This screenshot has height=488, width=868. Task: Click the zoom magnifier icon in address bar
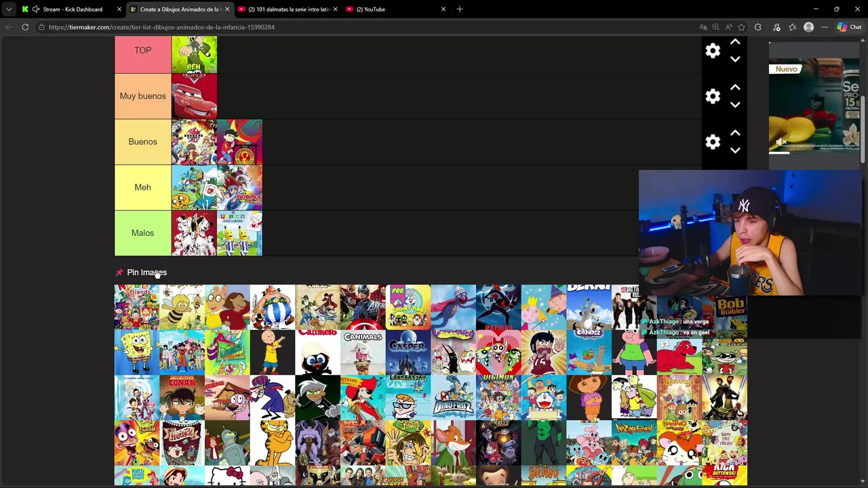(715, 27)
